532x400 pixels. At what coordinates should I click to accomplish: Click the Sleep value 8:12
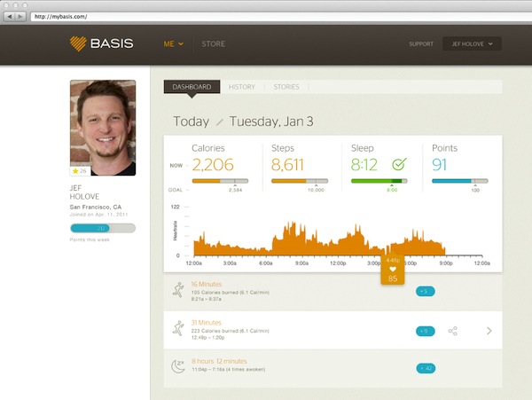pos(364,165)
